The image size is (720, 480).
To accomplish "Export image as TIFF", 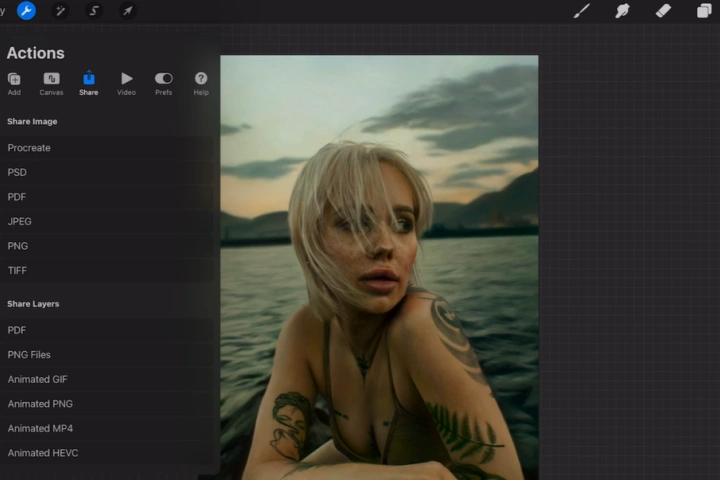I will click(107, 271).
